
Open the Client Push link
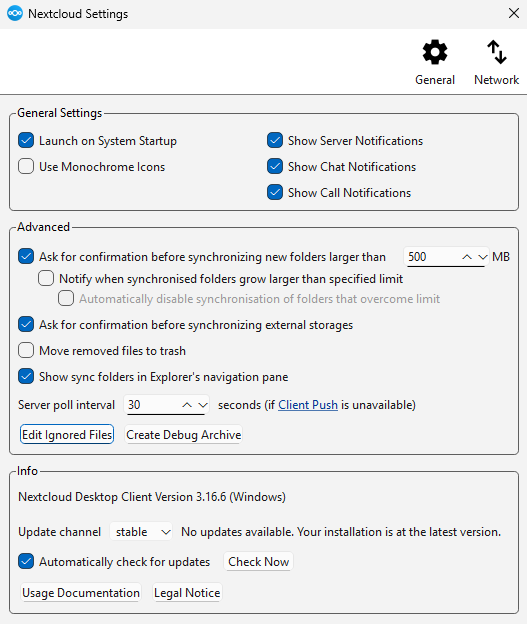tap(308, 405)
